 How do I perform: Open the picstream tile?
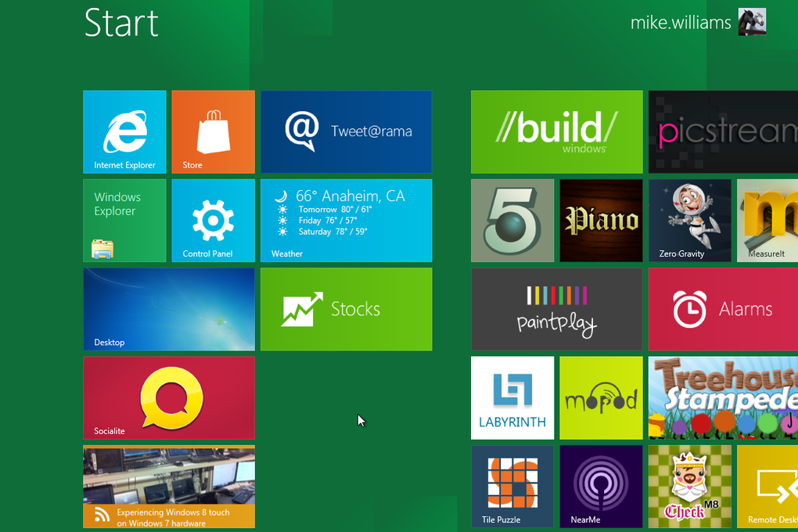click(x=723, y=132)
